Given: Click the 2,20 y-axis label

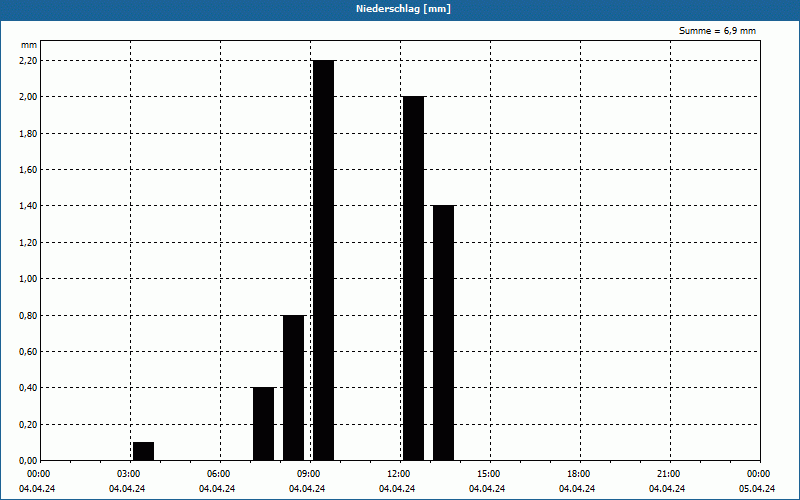Looking at the screenshot, I should (28, 61).
